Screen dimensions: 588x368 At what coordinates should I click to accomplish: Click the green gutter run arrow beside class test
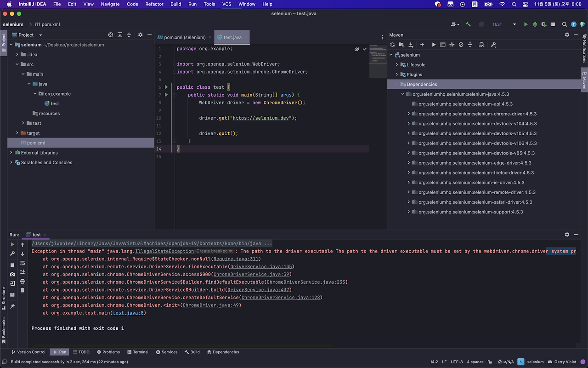tap(167, 87)
